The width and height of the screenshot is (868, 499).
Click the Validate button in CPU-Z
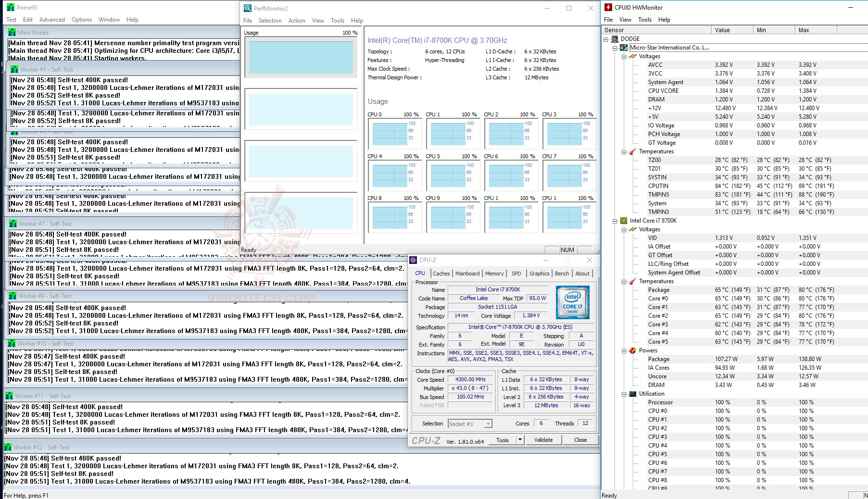543,440
